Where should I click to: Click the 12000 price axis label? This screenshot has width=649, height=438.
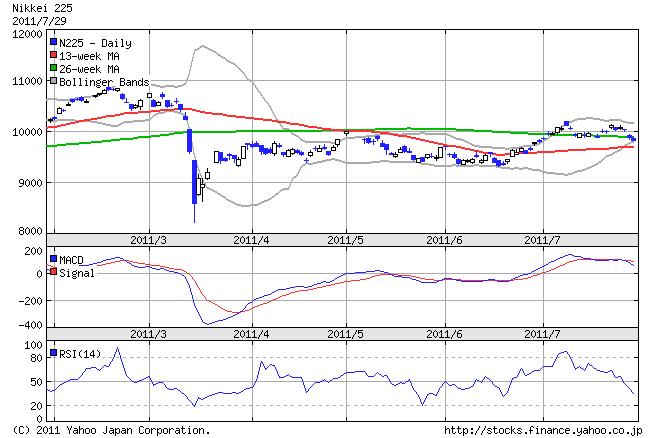tap(25, 34)
